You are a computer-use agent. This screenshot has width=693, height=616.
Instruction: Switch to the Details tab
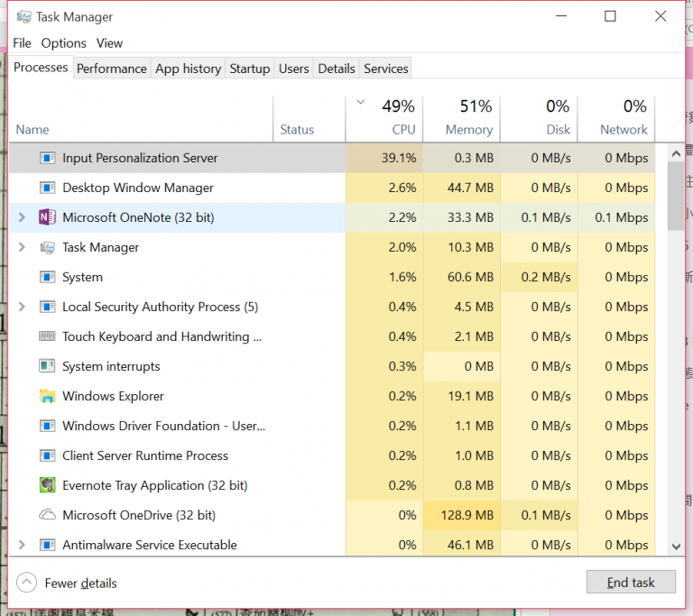pyautogui.click(x=337, y=69)
